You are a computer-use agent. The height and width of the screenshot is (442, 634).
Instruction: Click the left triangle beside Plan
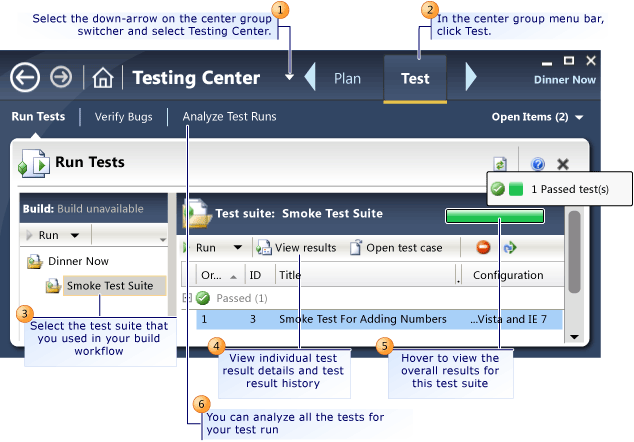click(310, 77)
